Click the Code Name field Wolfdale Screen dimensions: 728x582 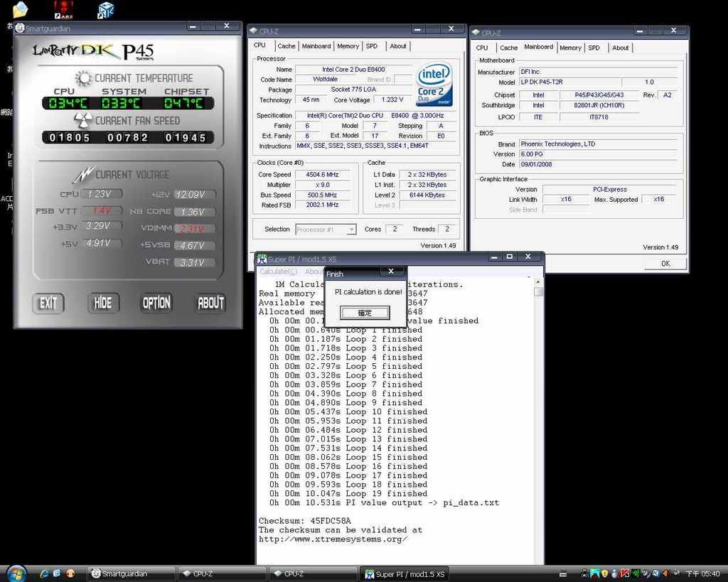(x=325, y=80)
